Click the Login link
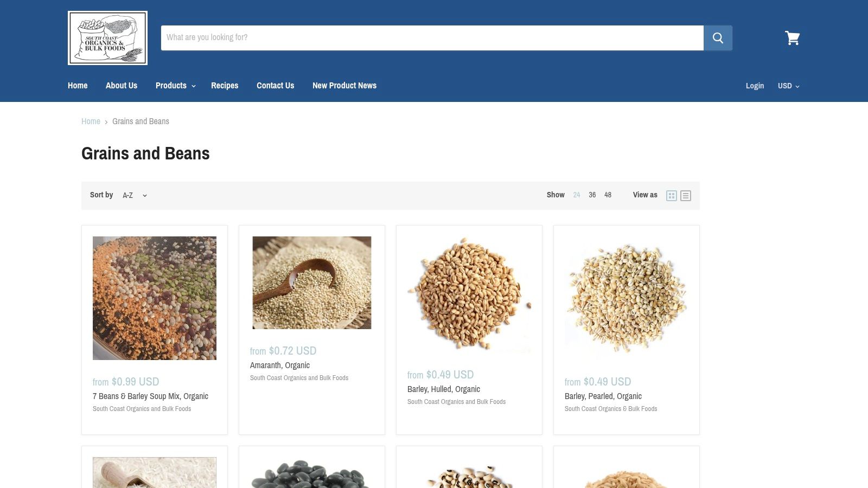This screenshot has height=488, width=868. tap(755, 86)
